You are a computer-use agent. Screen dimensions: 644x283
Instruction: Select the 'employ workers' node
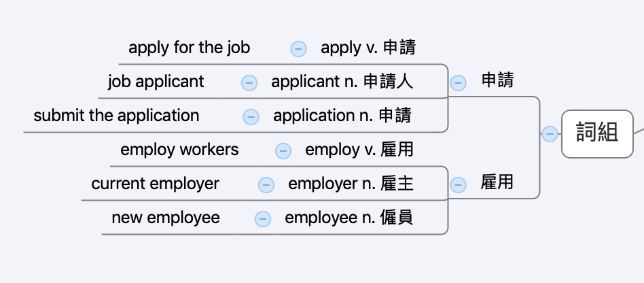179,150
